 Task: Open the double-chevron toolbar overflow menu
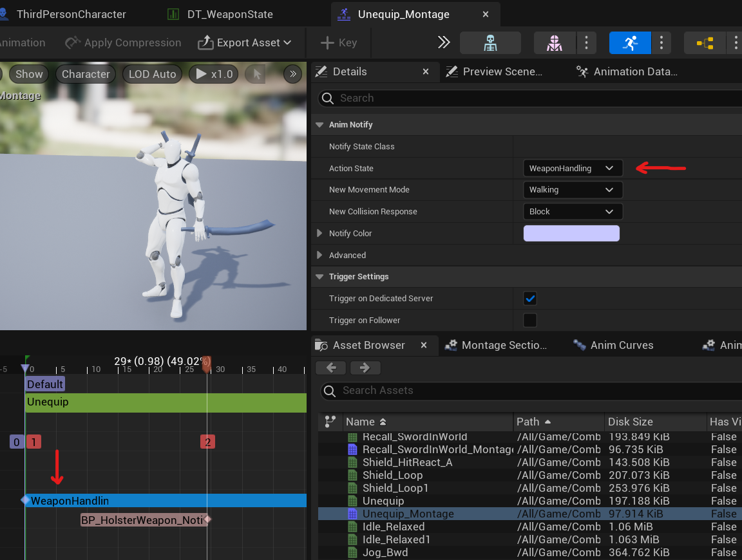tap(442, 43)
